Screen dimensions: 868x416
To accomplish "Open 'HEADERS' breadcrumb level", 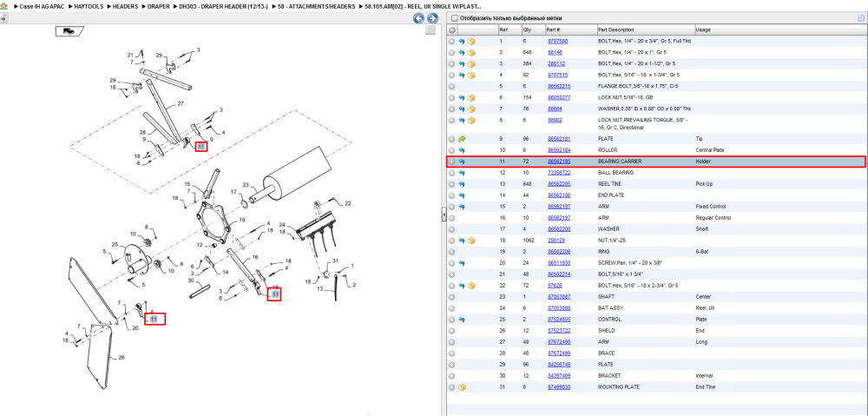I will pos(125,6).
